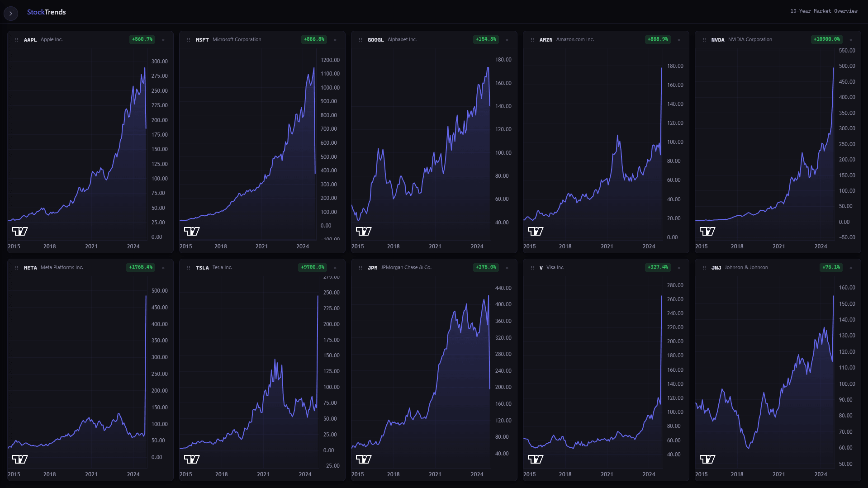
Task: Open the StockTrends home logo
Action: coord(46,12)
